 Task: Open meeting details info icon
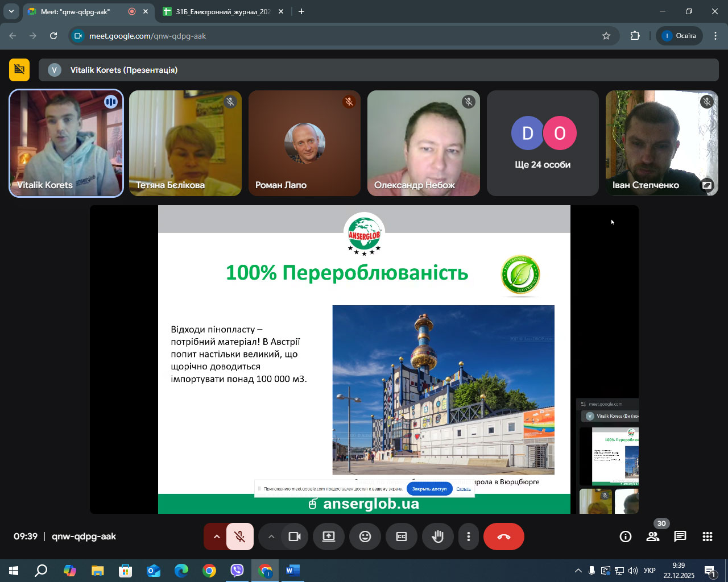coord(626,537)
